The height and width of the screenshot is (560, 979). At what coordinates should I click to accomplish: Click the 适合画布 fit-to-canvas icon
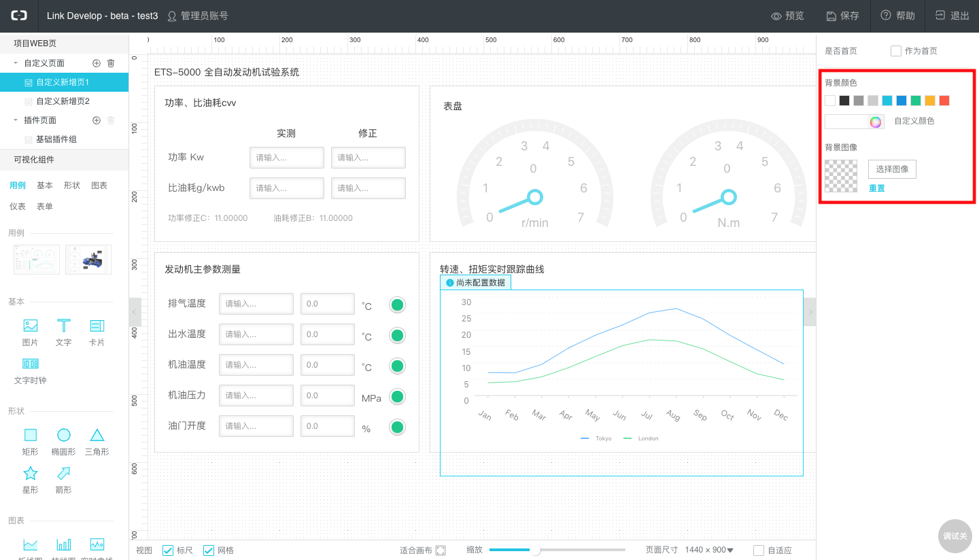[x=441, y=550]
